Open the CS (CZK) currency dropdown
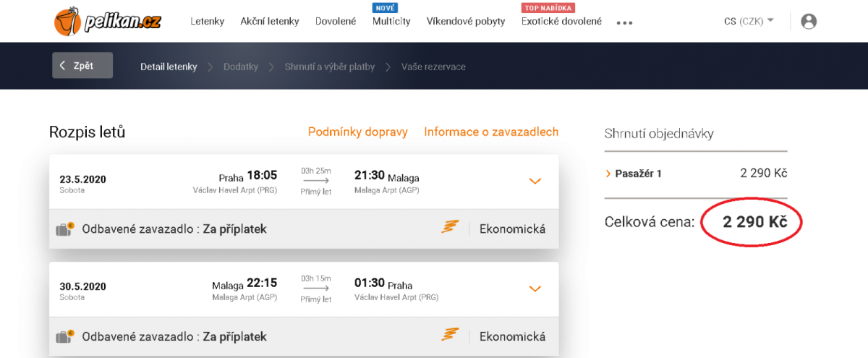 click(749, 21)
